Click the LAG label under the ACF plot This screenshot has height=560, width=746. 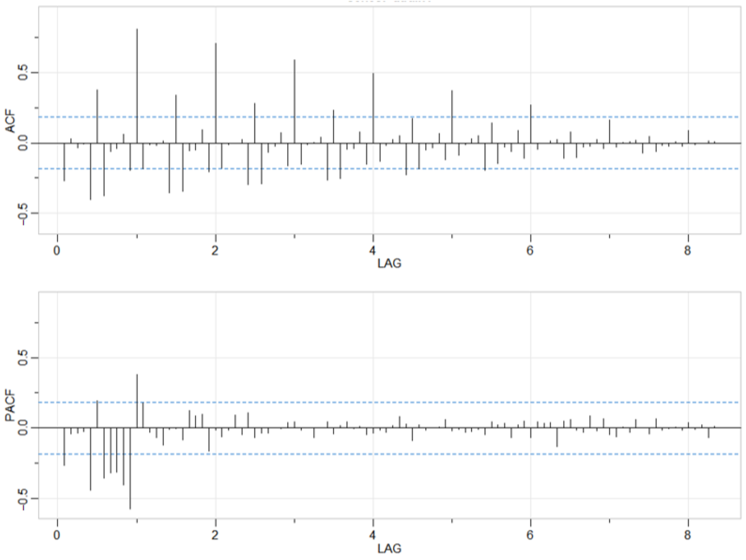coord(389,264)
